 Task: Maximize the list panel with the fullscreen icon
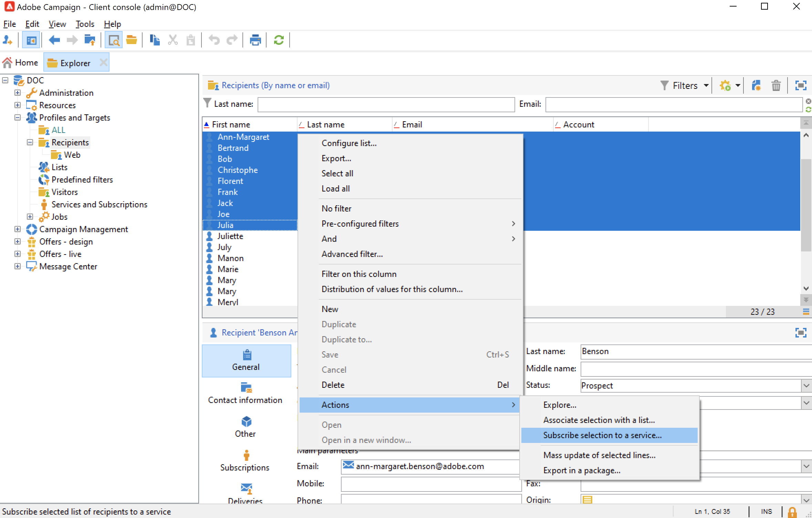point(800,85)
